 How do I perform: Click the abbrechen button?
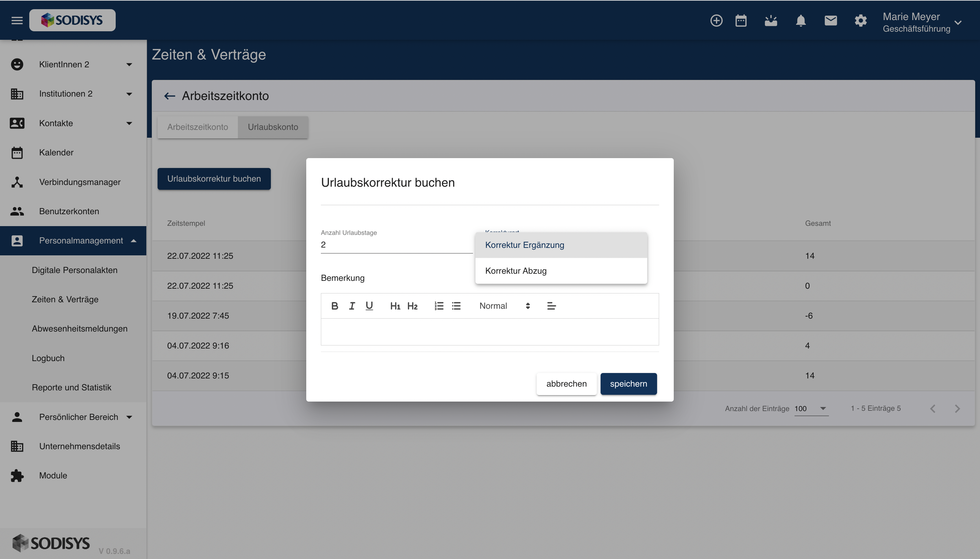tap(566, 384)
